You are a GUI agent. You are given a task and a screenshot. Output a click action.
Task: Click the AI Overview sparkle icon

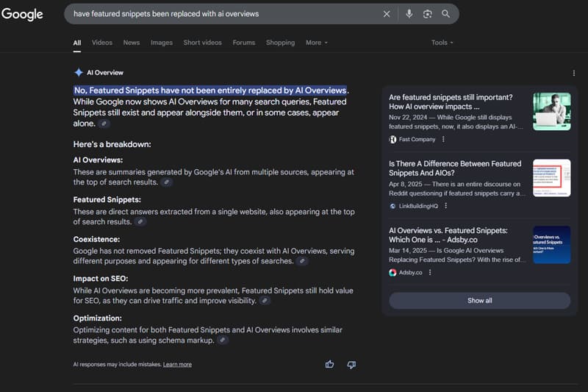tap(79, 72)
